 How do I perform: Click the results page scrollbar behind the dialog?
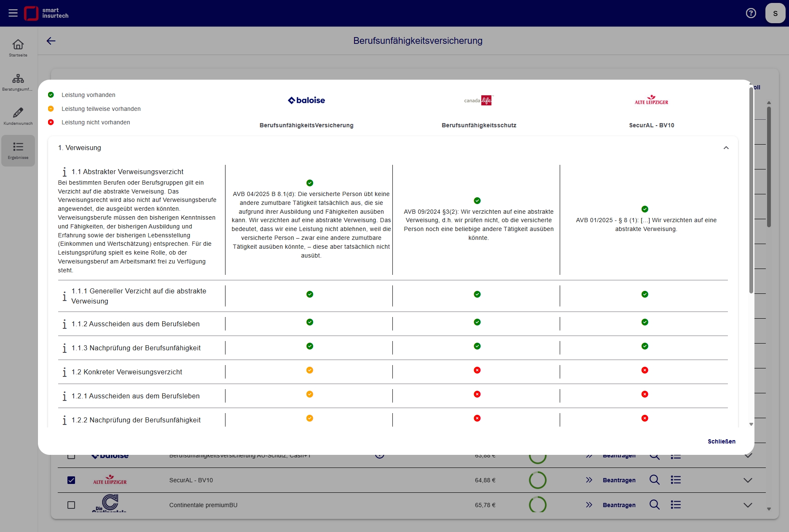coord(769,167)
